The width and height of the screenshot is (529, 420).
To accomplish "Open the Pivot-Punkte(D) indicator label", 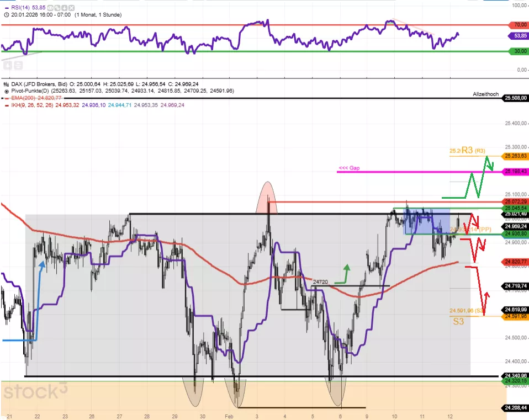I will (x=31, y=90).
